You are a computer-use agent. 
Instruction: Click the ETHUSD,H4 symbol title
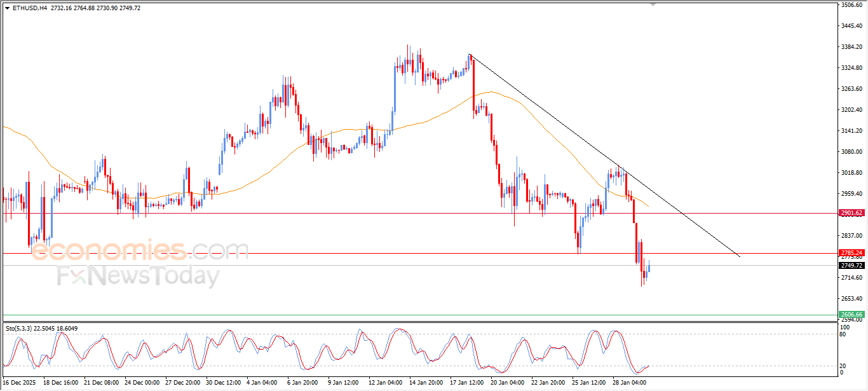(29, 8)
